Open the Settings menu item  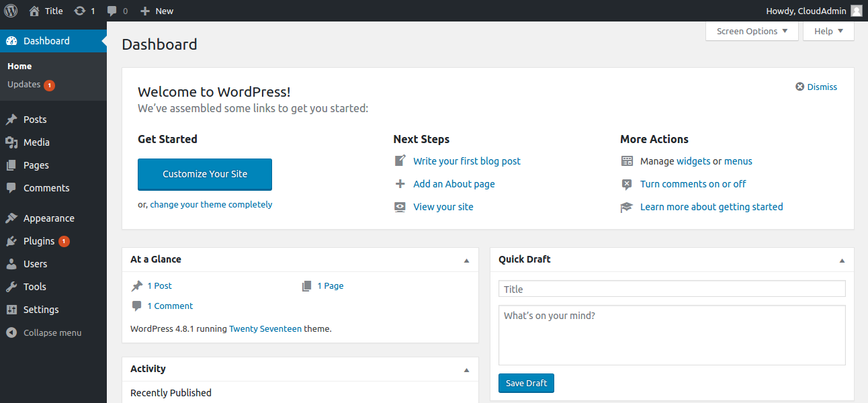click(41, 310)
